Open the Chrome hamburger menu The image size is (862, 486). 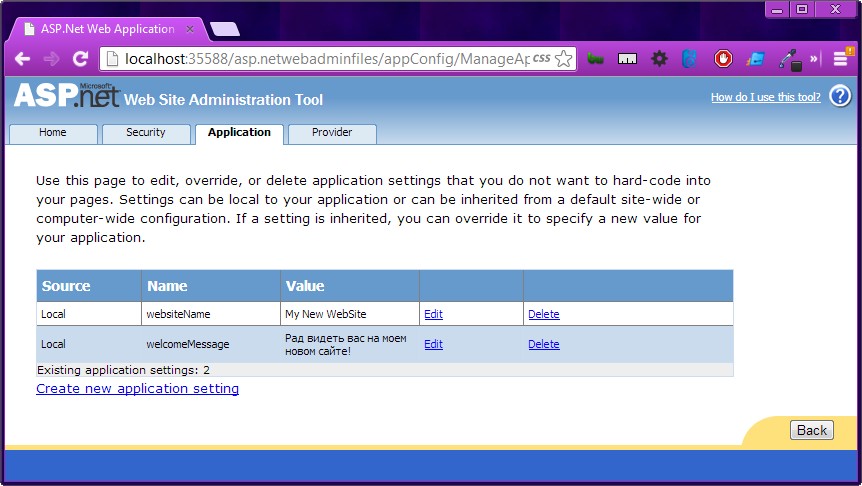coord(841,58)
